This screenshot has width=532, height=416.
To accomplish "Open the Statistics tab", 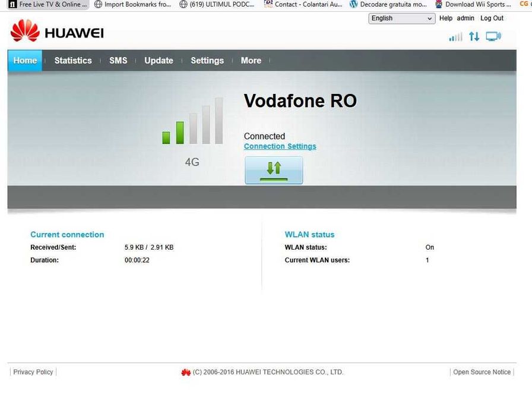I will point(73,61).
